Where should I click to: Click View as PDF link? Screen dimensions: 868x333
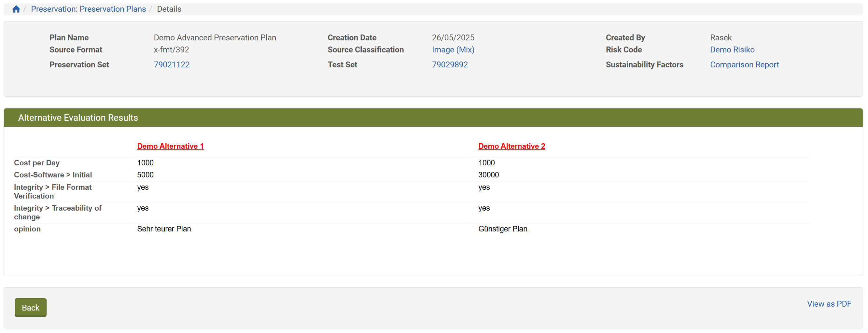(x=829, y=304)
